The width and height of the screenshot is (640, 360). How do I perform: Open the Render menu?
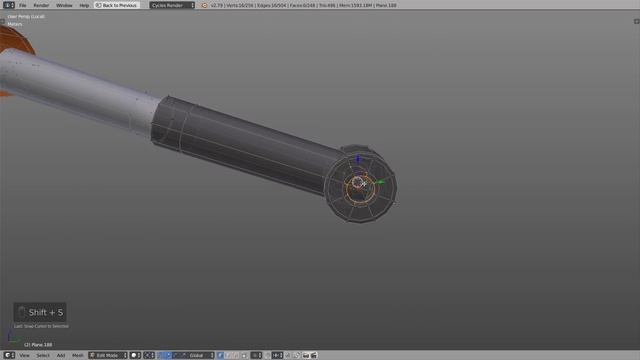(41, 5)
